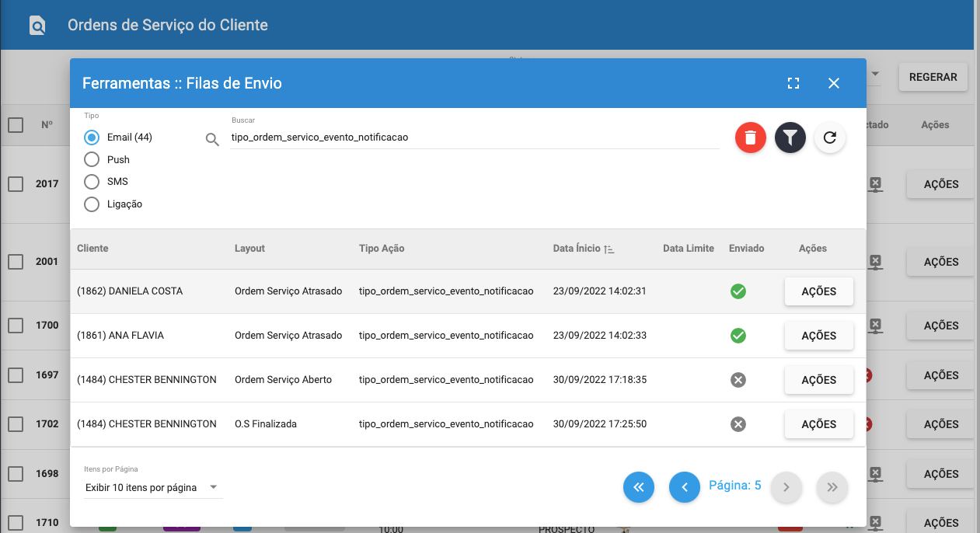The image size is (980, 533).
Task: Select the SMS radio option
Action: tap(92, 182)
